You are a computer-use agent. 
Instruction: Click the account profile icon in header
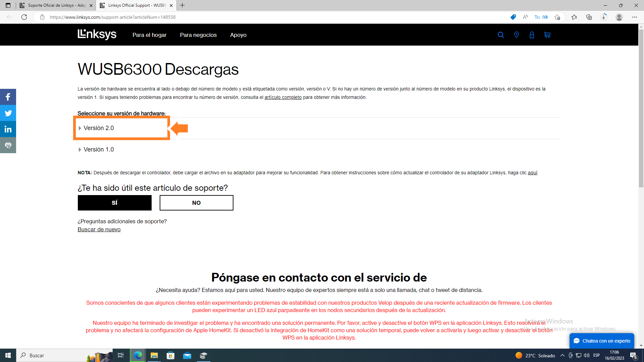click(x=532, y=35)
